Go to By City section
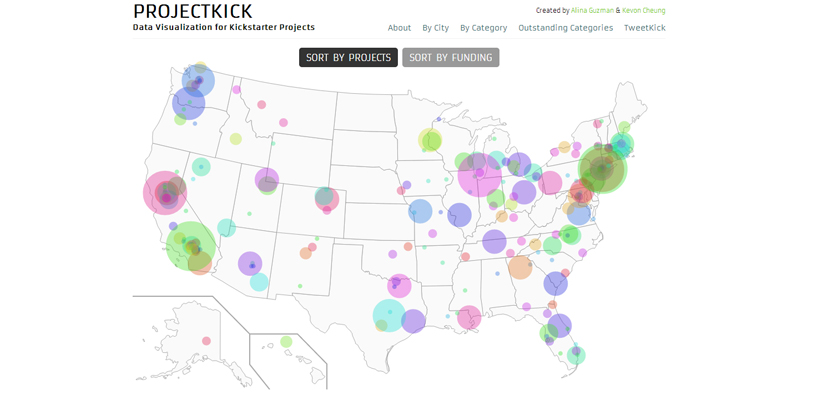The image size is (828, 400). point(435,28)
